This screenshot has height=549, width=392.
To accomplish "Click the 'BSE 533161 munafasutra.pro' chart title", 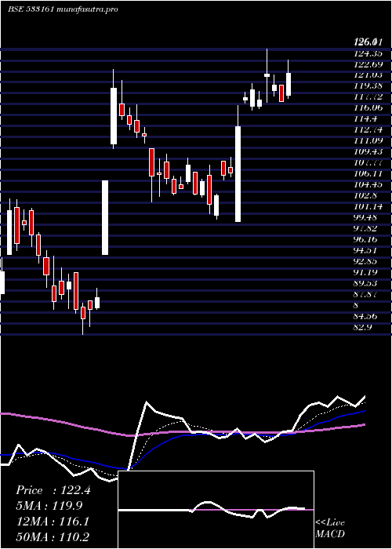I will (63, 9).
